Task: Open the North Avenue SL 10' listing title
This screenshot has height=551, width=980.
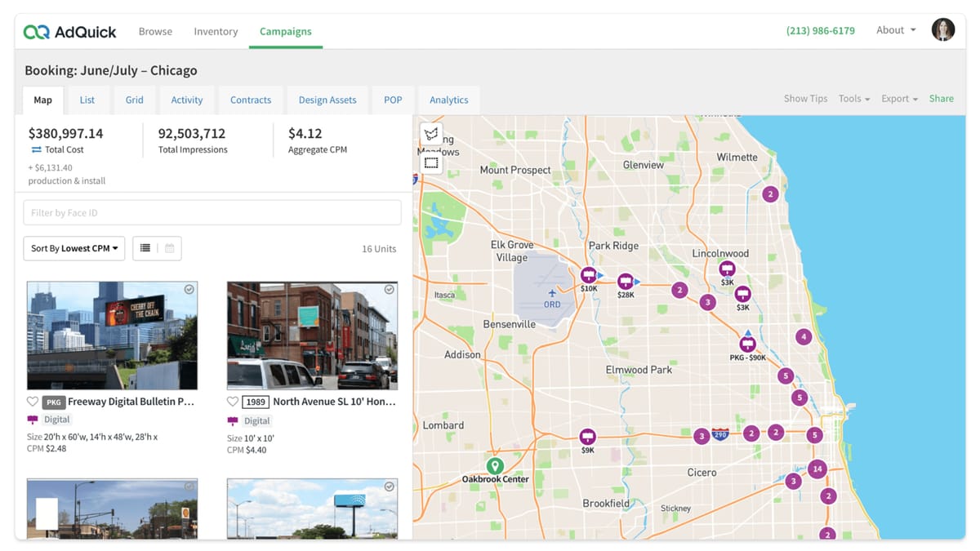Action: point(334,402)
